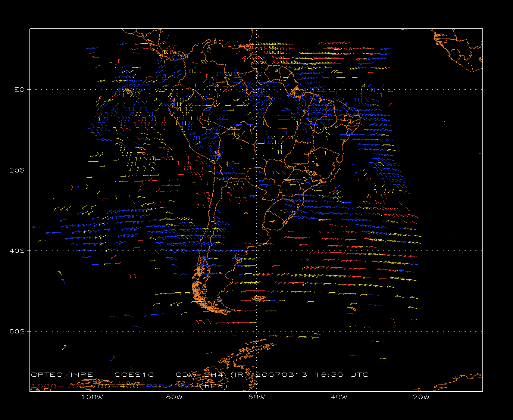Viewport: 513px width, 420px height.
Task: Click the 60W longitude label
Action: tap(257, 397)
